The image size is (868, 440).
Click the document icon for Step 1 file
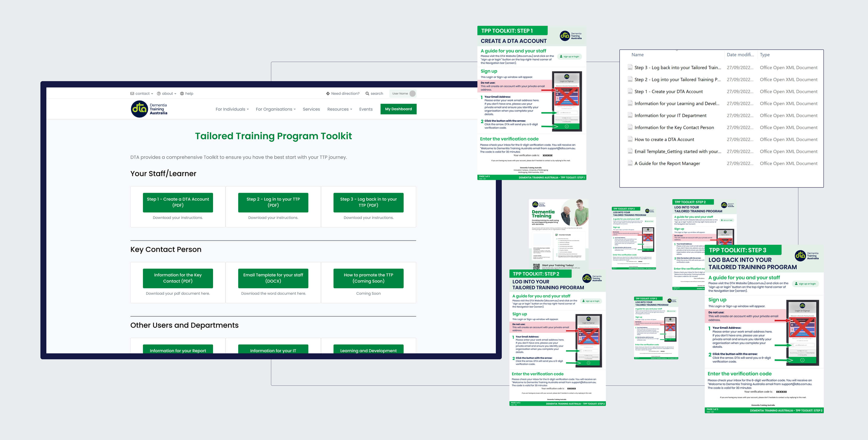(x=630, y=91)
